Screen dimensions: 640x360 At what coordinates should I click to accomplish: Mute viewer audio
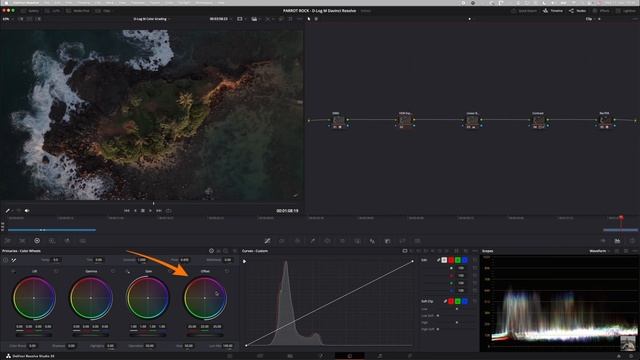pos(27,211)
